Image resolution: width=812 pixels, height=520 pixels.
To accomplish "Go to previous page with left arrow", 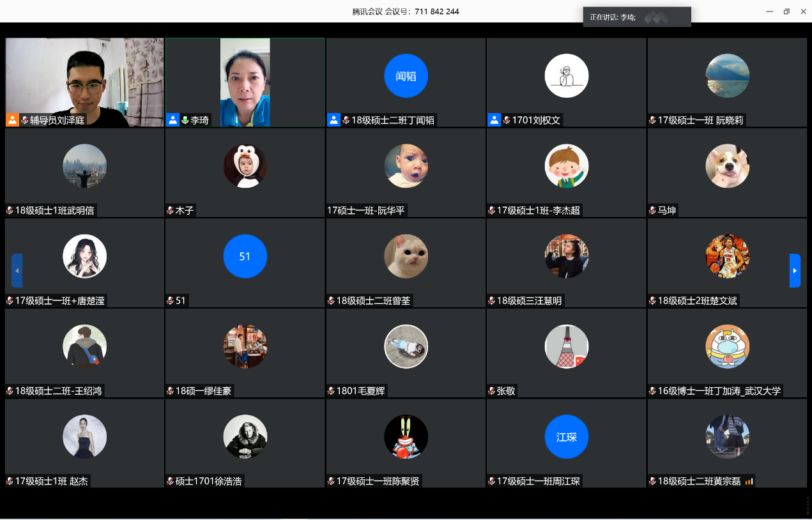I will tap(17, 271).
